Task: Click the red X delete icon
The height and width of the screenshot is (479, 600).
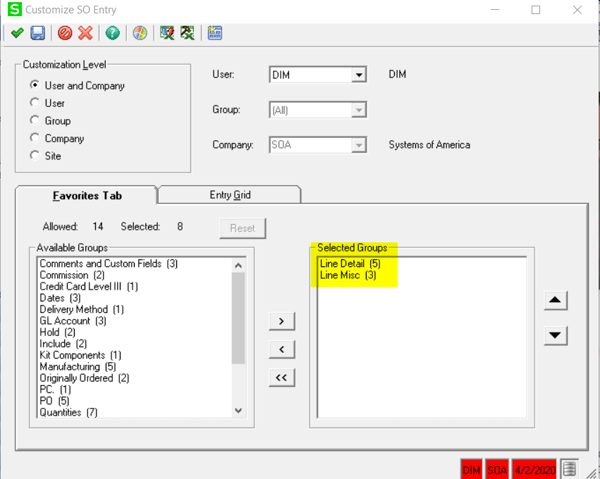Action: pos(86,33)
